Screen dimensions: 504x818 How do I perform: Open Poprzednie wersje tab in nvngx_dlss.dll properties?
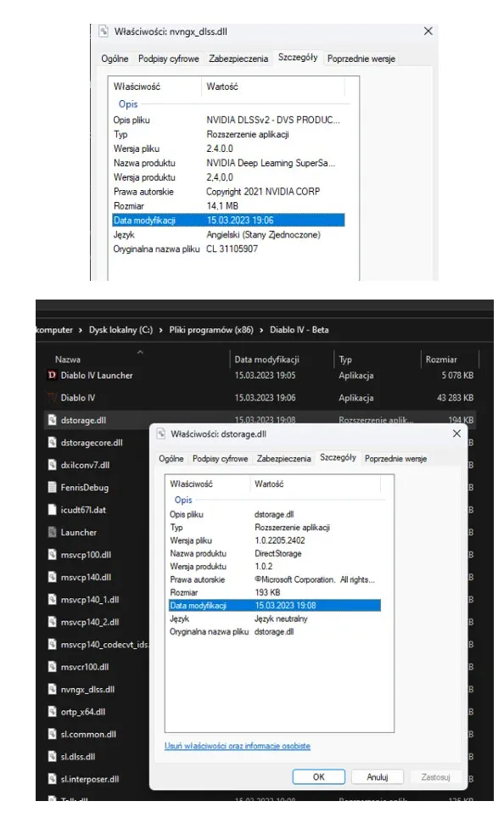(361, 59)
